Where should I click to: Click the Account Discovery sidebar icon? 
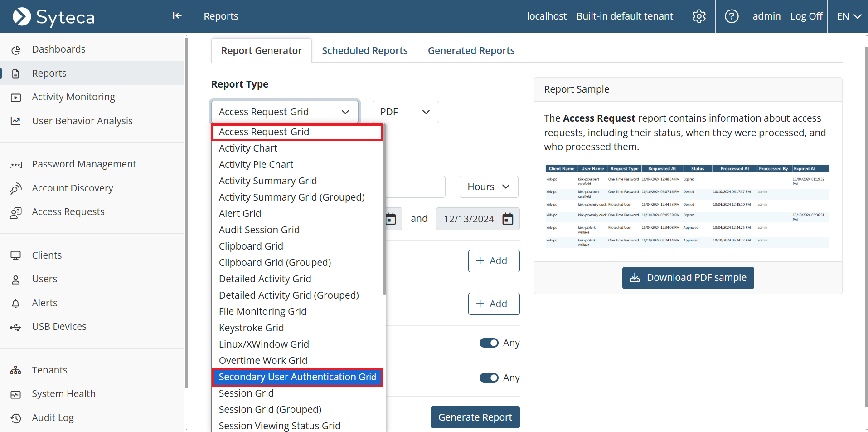pos(16,188)
